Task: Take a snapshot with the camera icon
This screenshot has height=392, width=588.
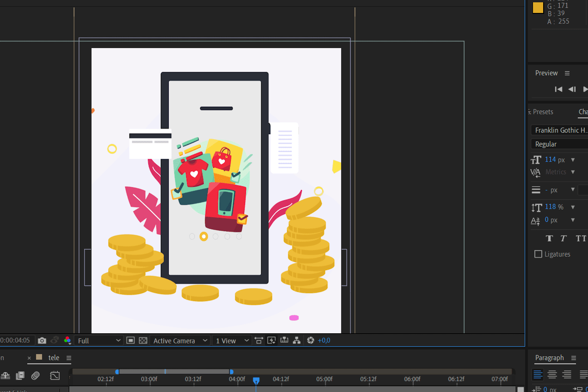Action: tap(42, 341)
